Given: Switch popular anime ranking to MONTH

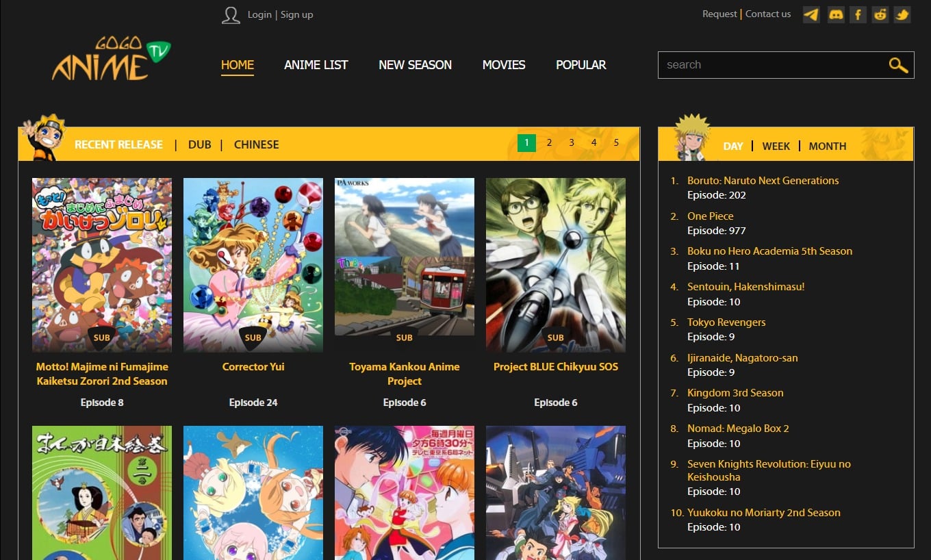Looking at the screenshot, I should point(827,146).
